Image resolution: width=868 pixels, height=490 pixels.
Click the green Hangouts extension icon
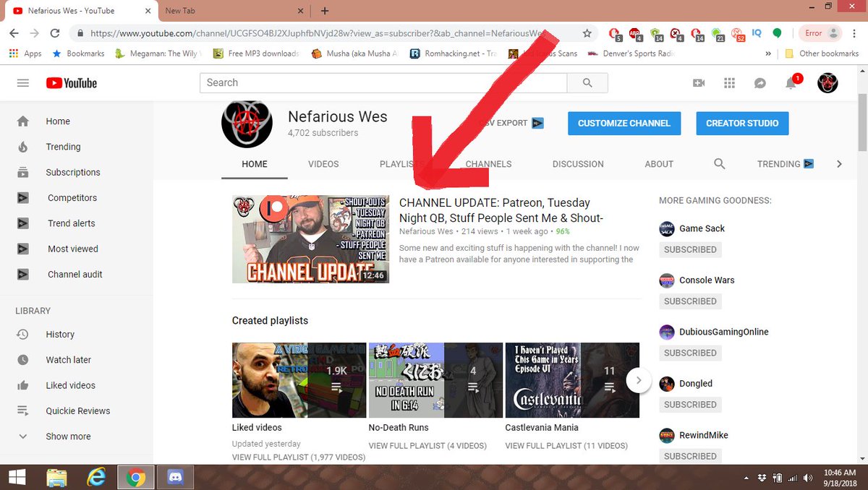pyautogui.click(x=778, y=33)
